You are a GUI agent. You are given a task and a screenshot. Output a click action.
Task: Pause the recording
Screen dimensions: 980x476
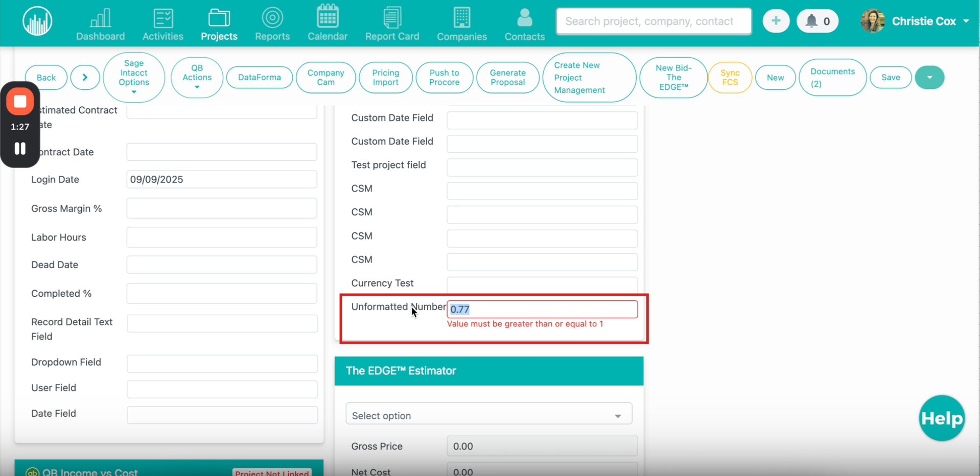point(20,149)
